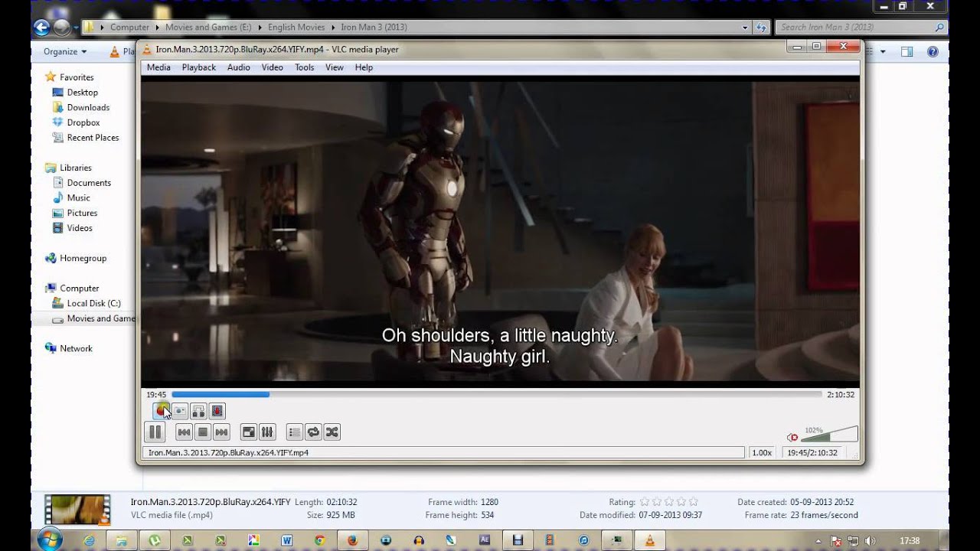Click the VLC seek bar progress
This screenshot has height=551, width=980.
pyautogui.click(x=496, y=395)
